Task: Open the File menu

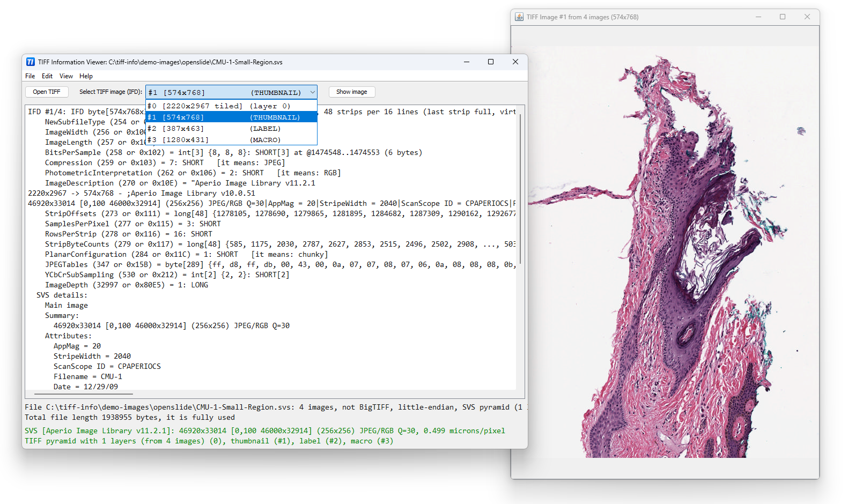Action: (30, 76)
